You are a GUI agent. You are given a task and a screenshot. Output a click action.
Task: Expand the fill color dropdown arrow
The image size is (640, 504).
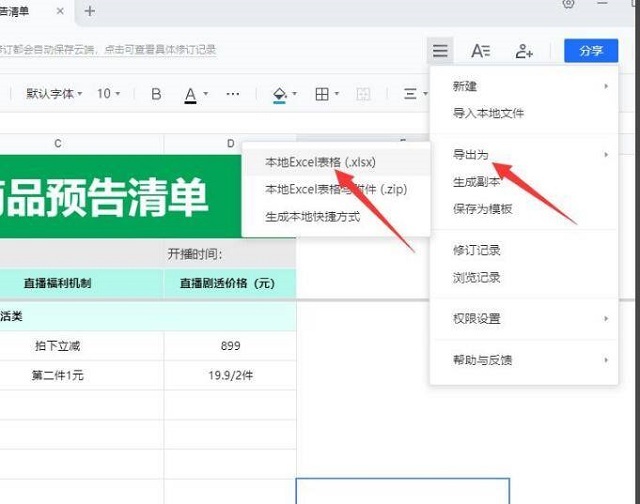(295, 94)
